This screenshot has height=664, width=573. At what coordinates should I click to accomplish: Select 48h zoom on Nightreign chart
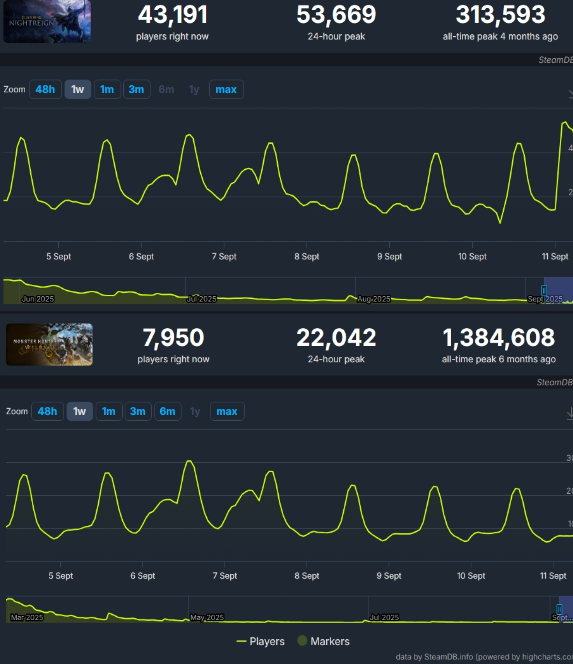click(x=45, y=89)
